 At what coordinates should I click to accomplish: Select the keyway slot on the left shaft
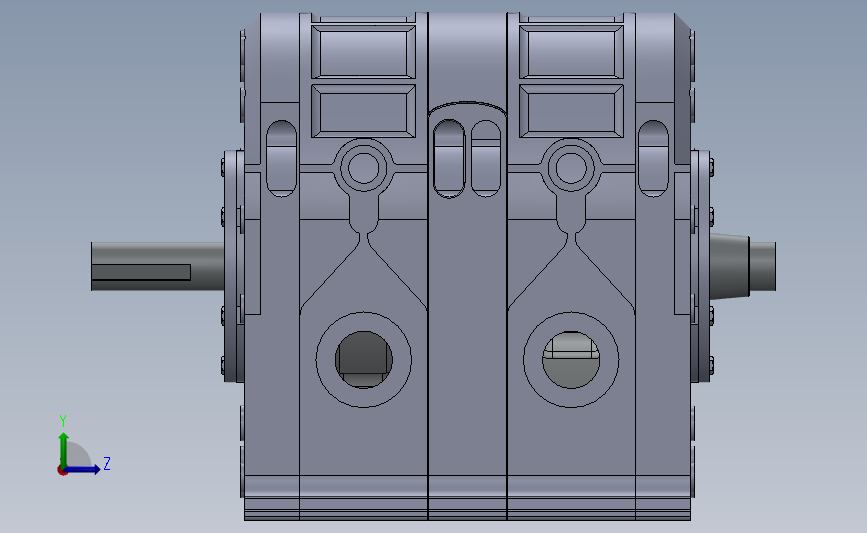tap(141, 272)
